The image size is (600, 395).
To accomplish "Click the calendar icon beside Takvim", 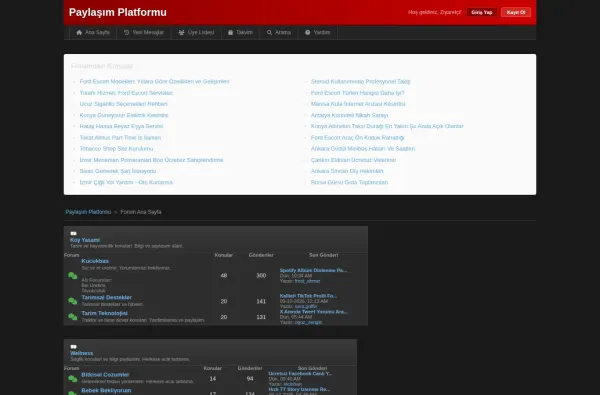I will tap(230, 33).
